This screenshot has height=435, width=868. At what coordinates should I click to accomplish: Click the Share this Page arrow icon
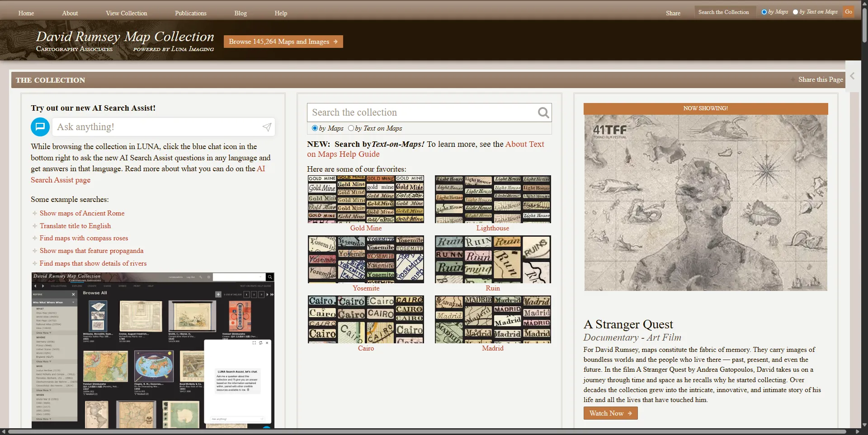[793, 80]
